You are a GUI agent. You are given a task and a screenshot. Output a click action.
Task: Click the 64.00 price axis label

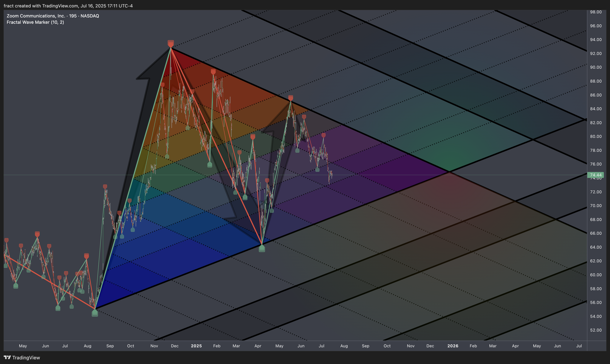click(x=596, y=247)
